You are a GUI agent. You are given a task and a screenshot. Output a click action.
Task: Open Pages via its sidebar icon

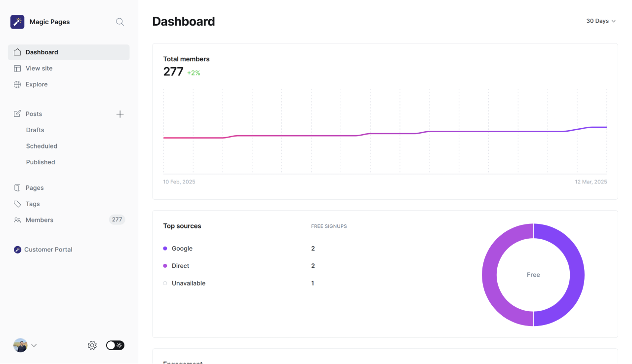pyautogui.click(x=17, y=187)
